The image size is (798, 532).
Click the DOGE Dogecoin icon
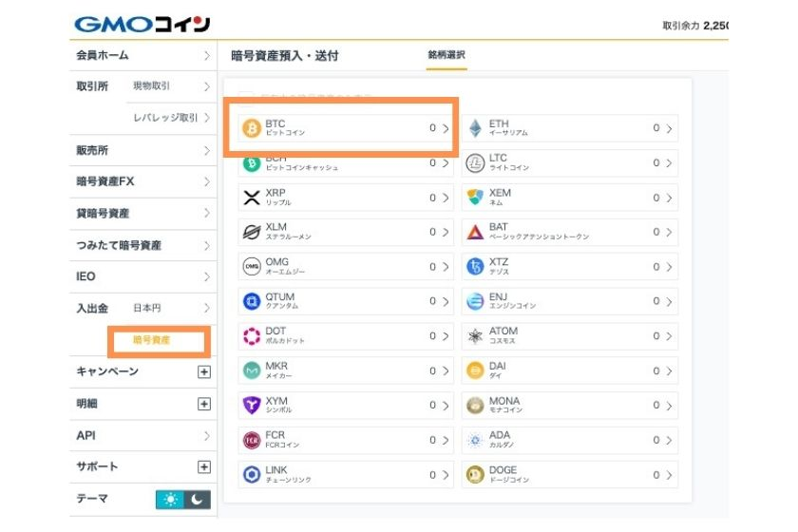coord(475,474)
